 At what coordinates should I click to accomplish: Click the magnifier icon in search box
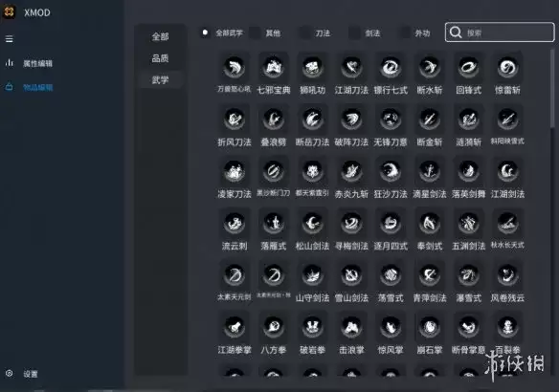click(456, 33)
